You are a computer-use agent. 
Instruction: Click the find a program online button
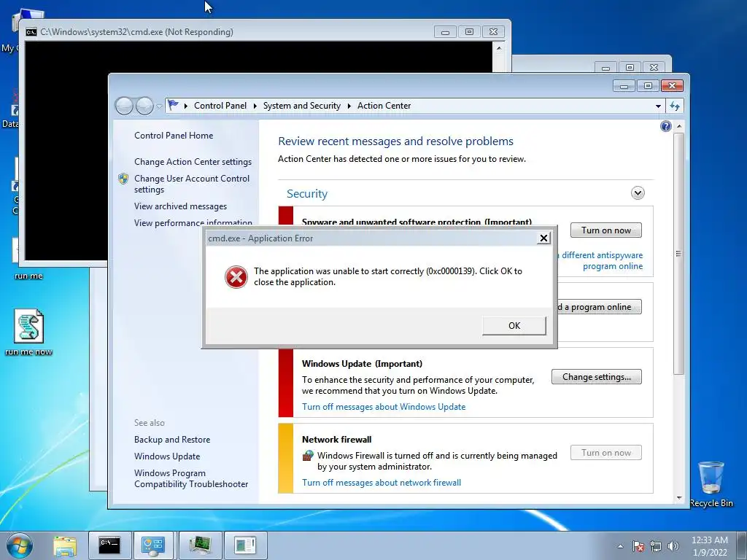(600, 307)
